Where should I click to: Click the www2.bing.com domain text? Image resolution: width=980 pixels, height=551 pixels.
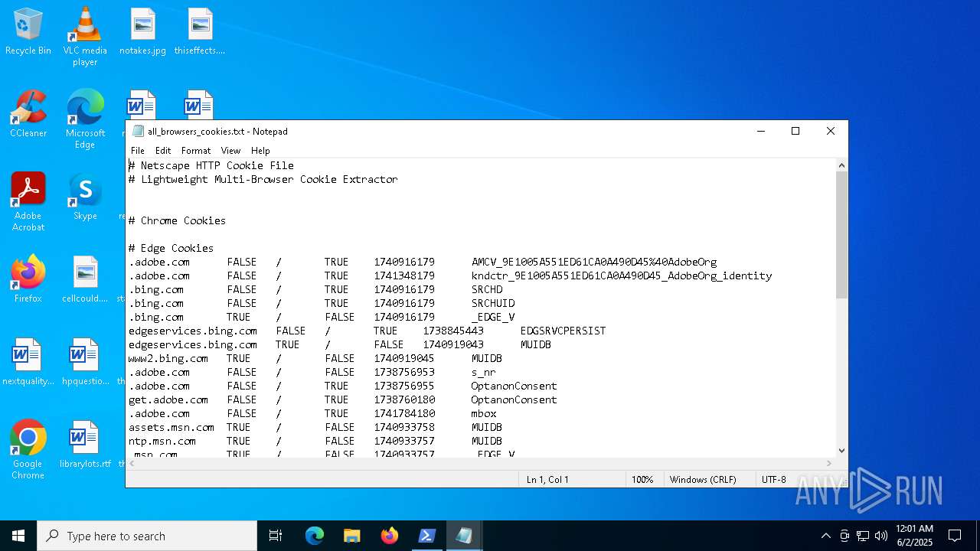click(168, 358)
